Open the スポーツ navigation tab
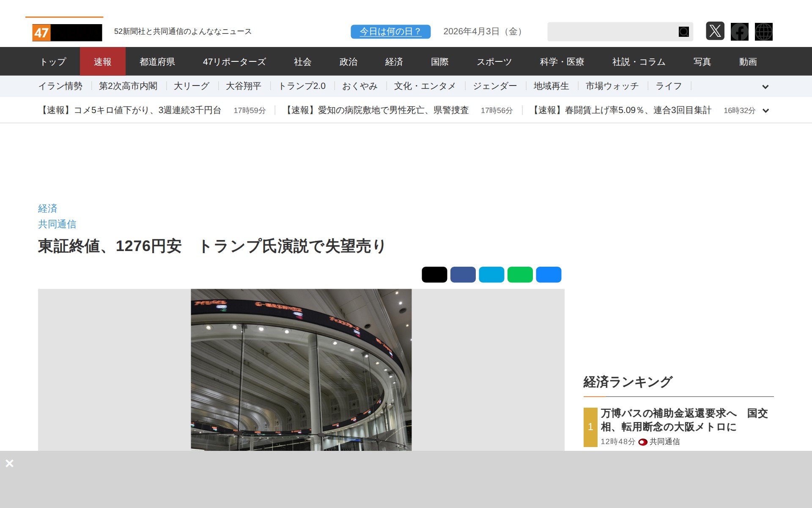 (x=494, y=62)
